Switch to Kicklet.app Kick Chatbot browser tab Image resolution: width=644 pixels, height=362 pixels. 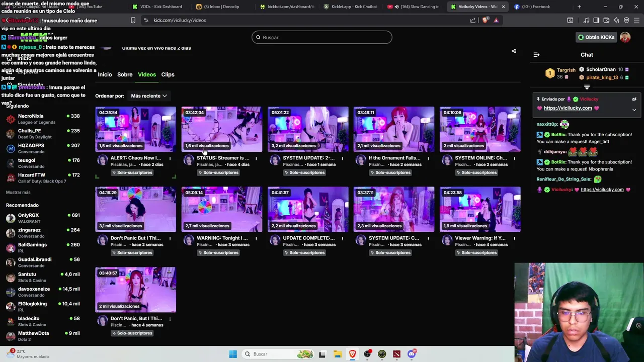350,7
